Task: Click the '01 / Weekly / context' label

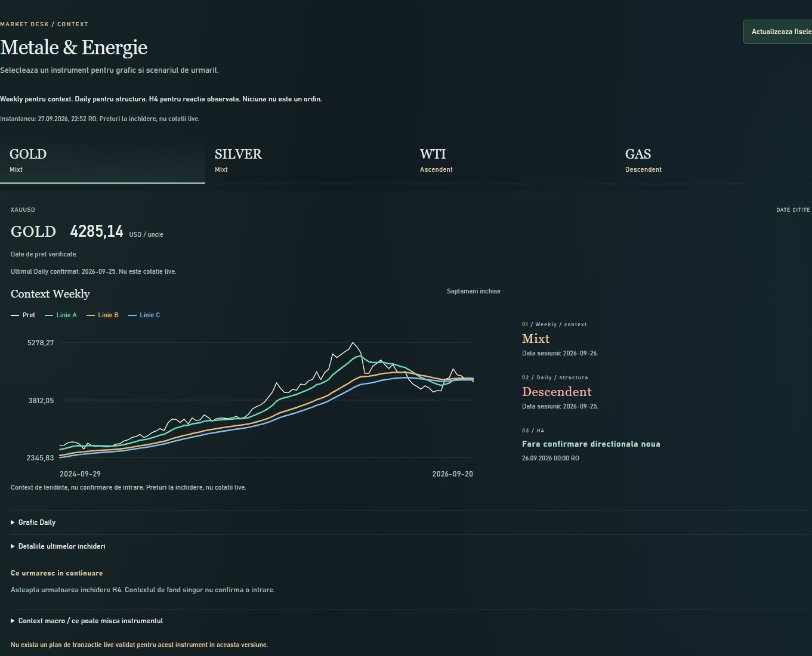Action: coord(554,325)
